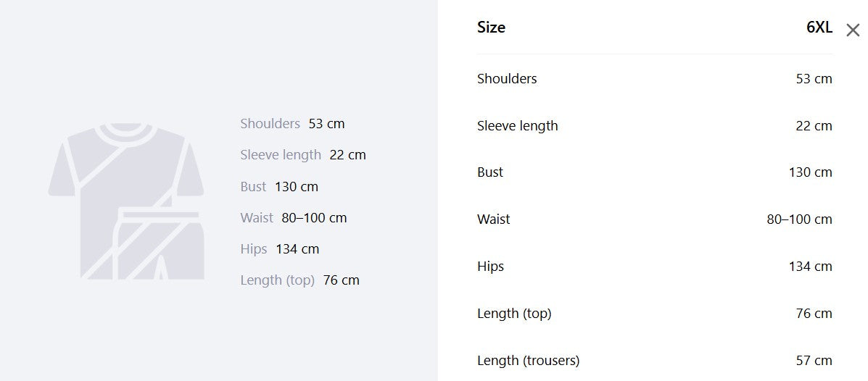Click the 134 cm hips value in table

tap(811, 267)
